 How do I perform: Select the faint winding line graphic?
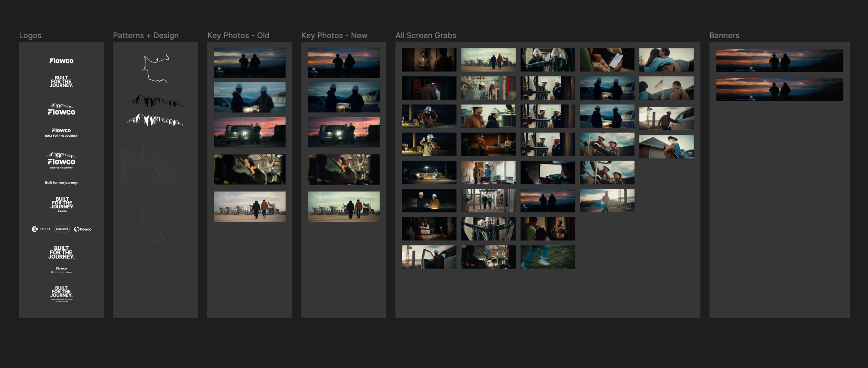pyautogui.click(x=153, y=225)
